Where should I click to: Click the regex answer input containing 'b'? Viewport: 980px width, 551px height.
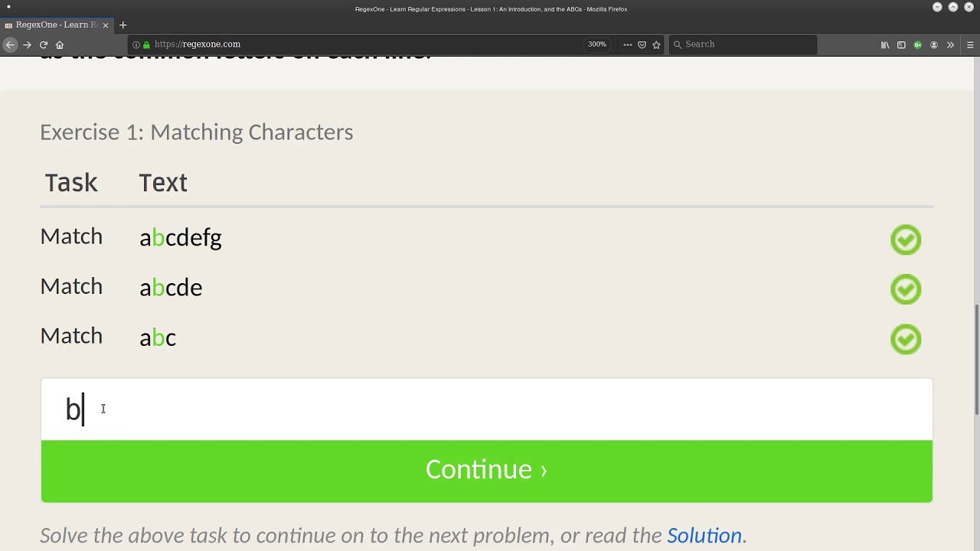(x=487, y=409)
